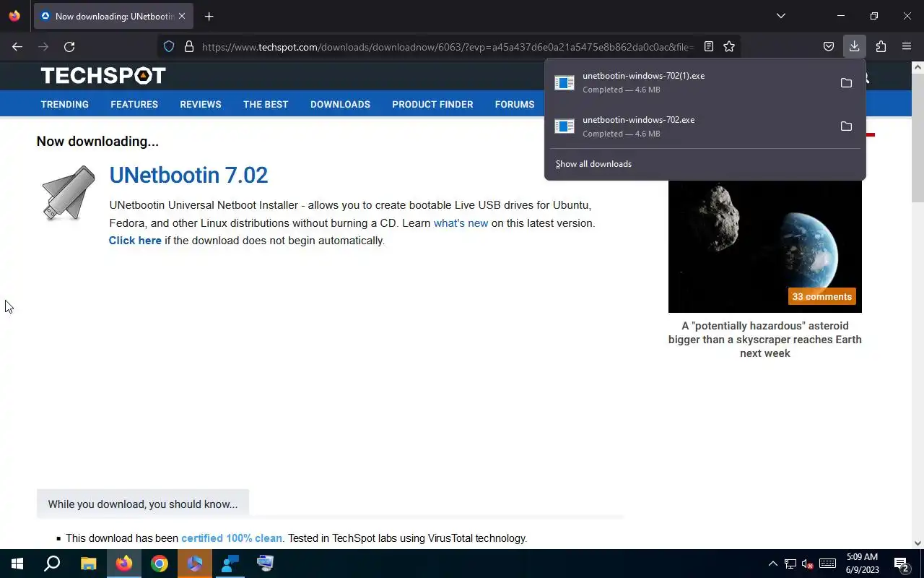This screenshot has width=924, height=578.
Task: Click the UNetbootin 7.02 title link
Action: coord(188,175)
